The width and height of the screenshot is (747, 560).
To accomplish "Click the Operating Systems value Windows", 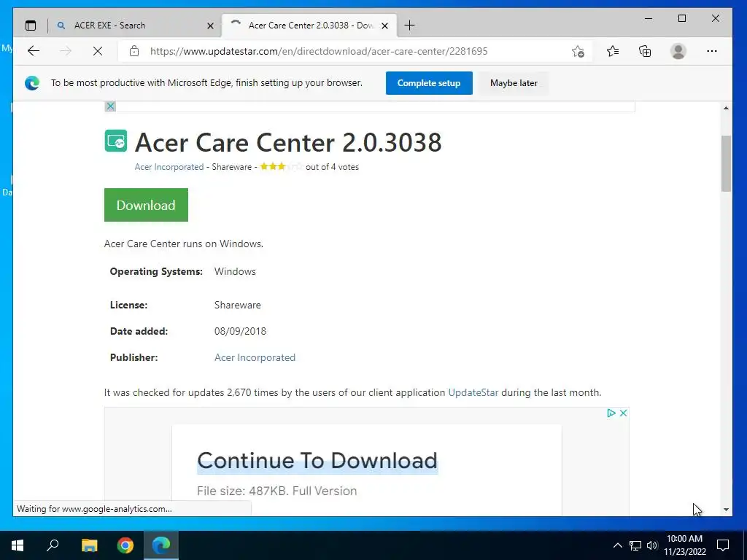I will tap(235, 271).
